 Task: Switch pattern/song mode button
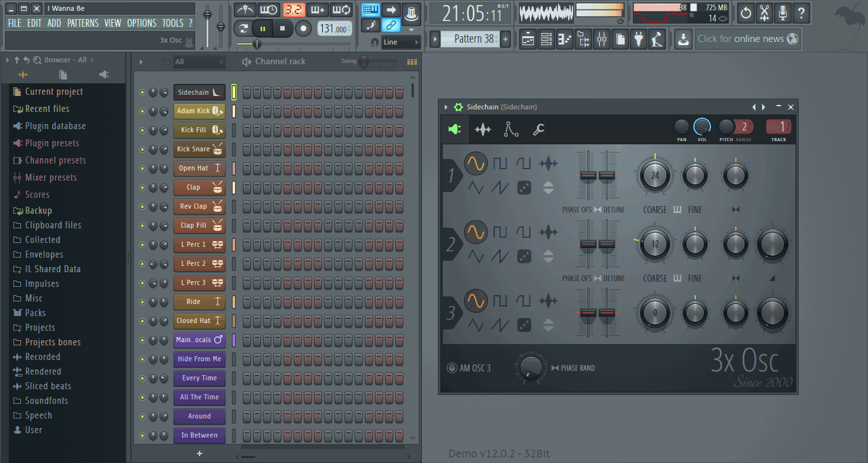tap(243, 29)
